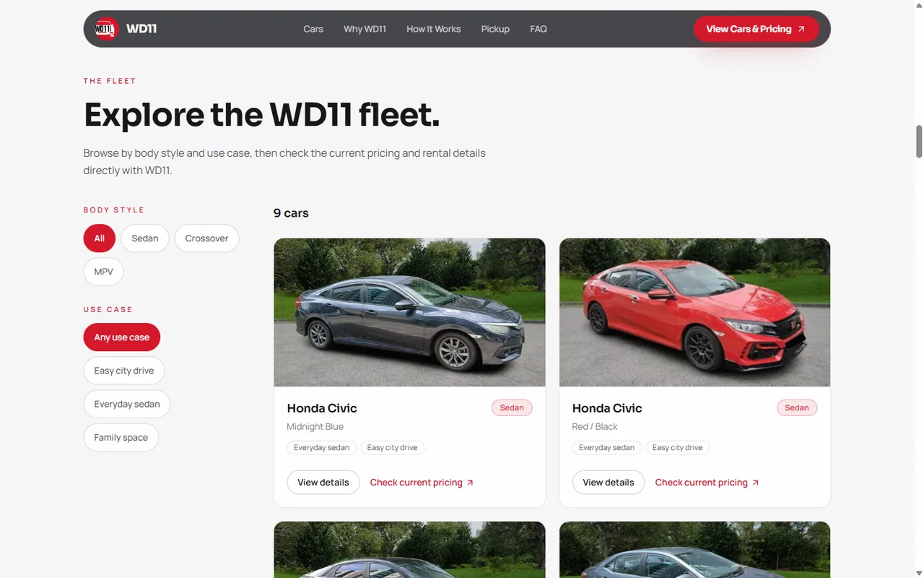Screen dimensions: 924x578
Task: Click the Midnight Blue color label
Action: point(315,427)
